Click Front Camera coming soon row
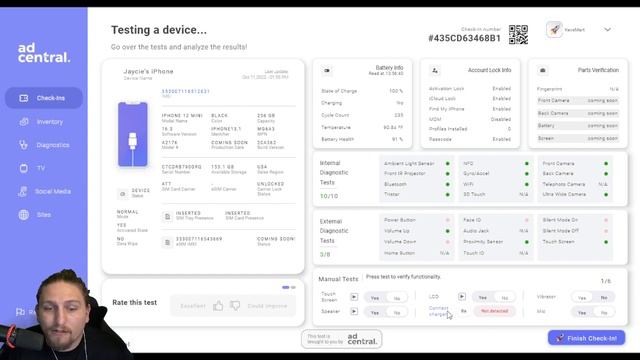 (578, 100)
